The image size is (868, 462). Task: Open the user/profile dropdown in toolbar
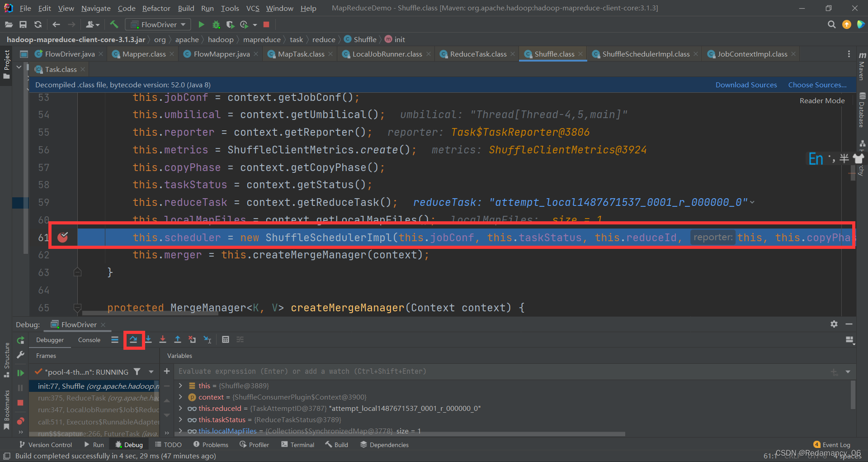[92, 24]
